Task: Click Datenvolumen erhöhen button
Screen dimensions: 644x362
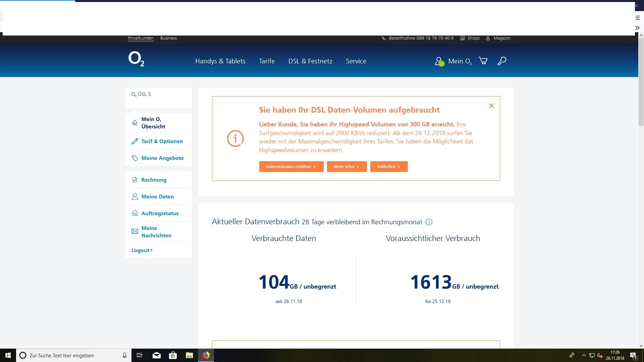Action: click(x=291, y=167)
